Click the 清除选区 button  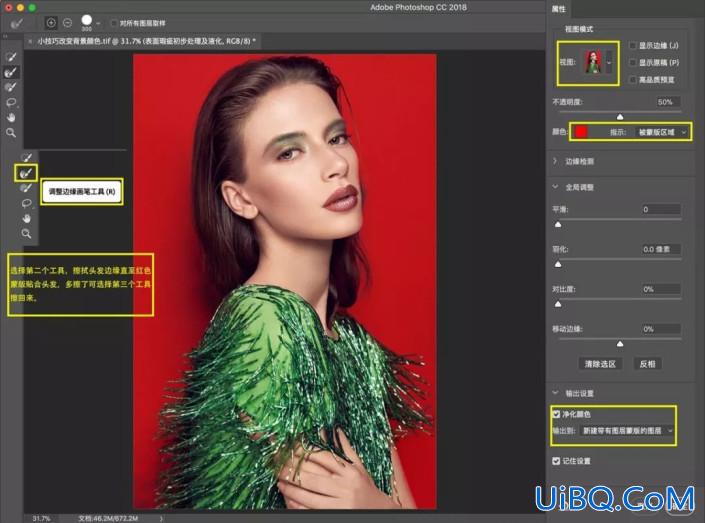(600, 364)
